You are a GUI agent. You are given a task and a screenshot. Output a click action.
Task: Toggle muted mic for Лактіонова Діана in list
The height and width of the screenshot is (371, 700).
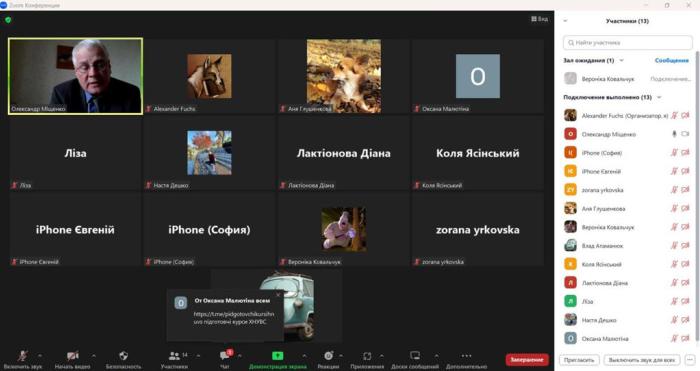[675, 283]
